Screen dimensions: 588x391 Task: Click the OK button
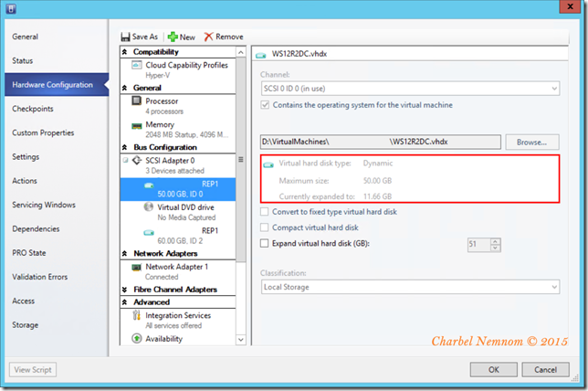click(x=493, y=370)
